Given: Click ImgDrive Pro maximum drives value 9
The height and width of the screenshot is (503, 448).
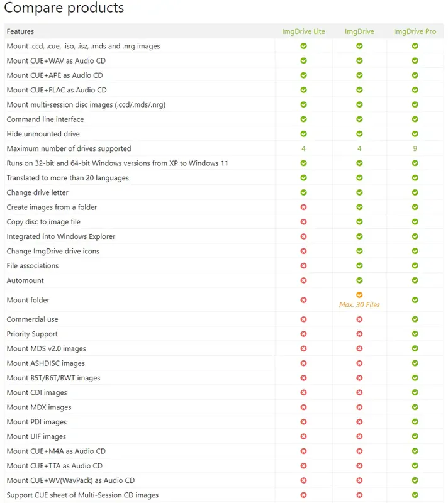Looking at the screenshot, I should (415, 149).
